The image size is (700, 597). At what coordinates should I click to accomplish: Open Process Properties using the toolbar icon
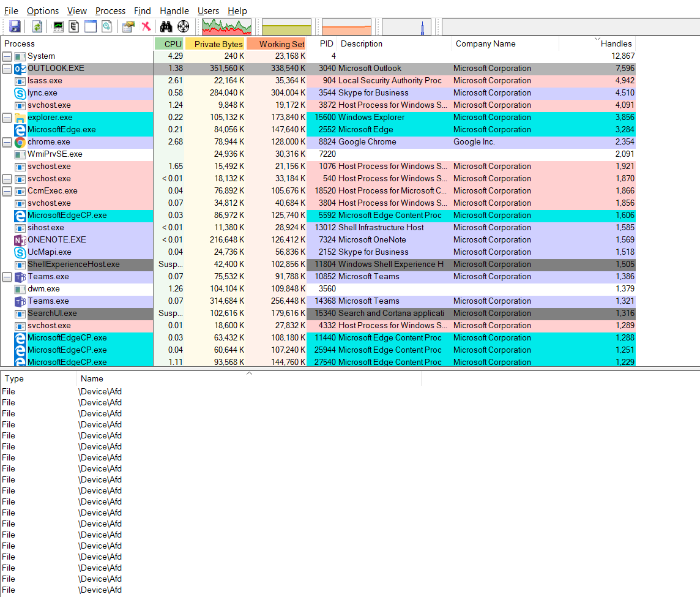(x=128, y=27)
